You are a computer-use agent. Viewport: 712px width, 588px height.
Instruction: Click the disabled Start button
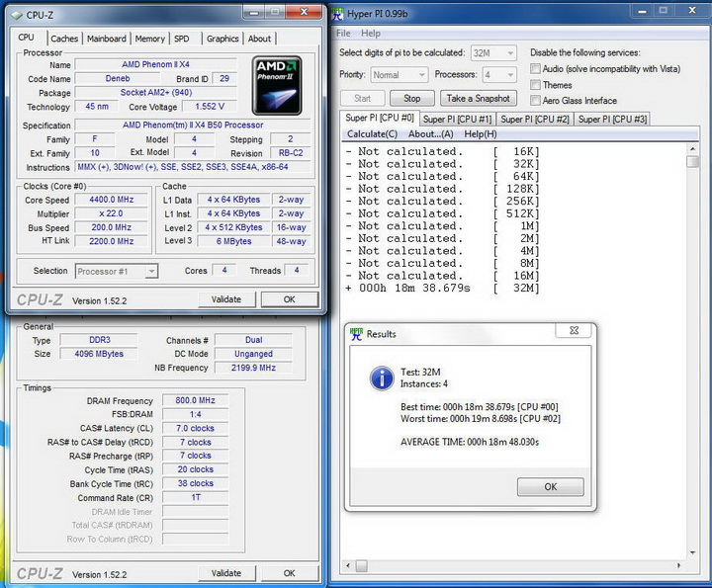pyautogui.click(x=362, y=99)
